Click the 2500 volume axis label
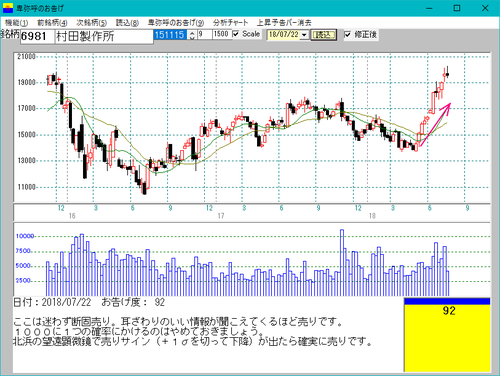 coord(24,281)
